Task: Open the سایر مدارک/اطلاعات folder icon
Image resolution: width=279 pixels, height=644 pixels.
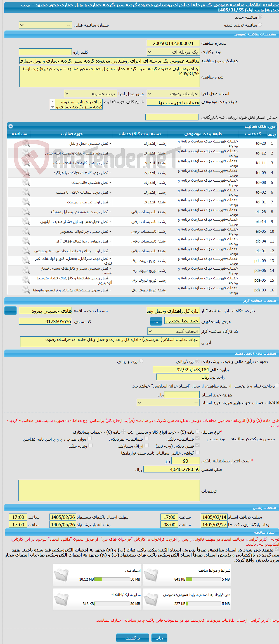Action: (61, 599)
